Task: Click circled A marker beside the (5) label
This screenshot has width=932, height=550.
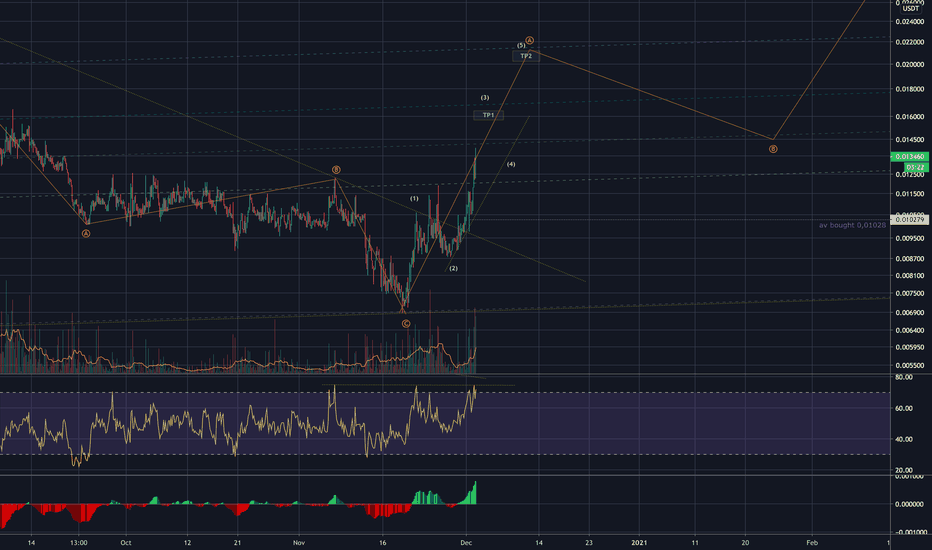Action: pyautogui.click(x=530, y=40)
